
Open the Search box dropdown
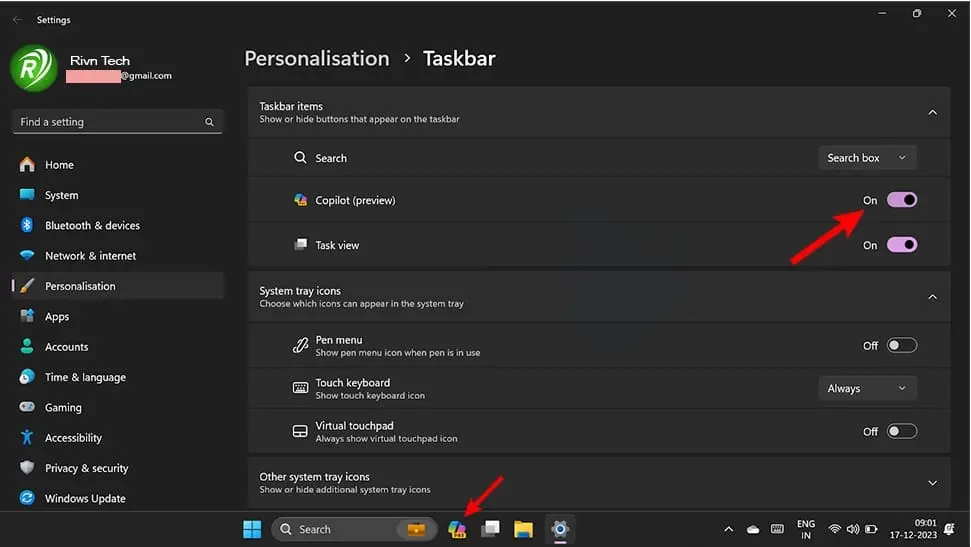click(x=868, y=158)
